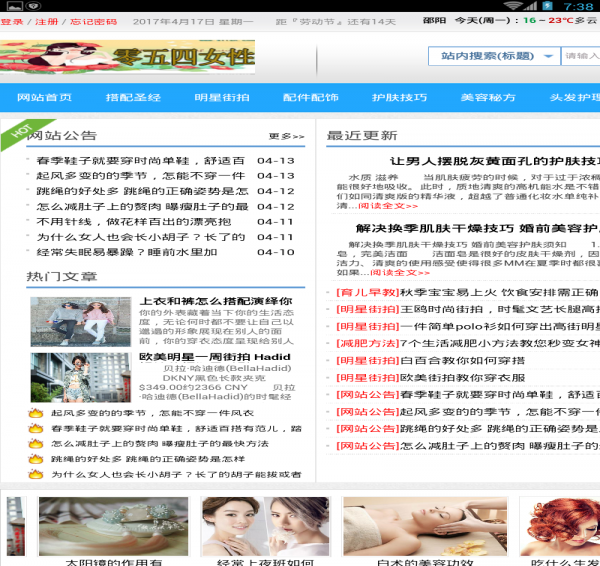Open the 明星街拍 navigation item
The image size is (600, 566).
[x=222, y=97]
